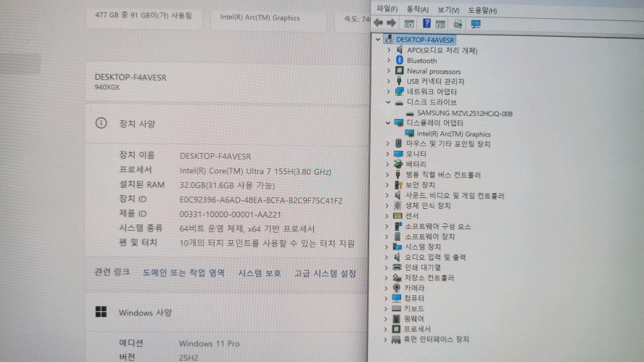Viewport: 644px width, 362px height.
Task: Collapse the DESKTOP-F4AVESR root node
Action: tap(378, 40)
